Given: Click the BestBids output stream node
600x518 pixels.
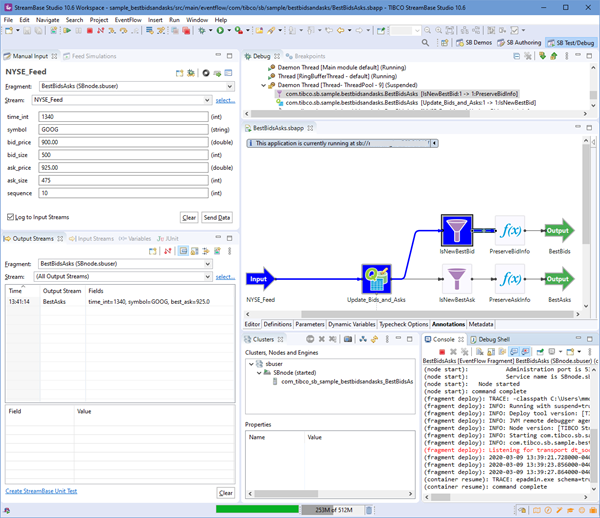Looking at the screenshot, I should 559,231.
